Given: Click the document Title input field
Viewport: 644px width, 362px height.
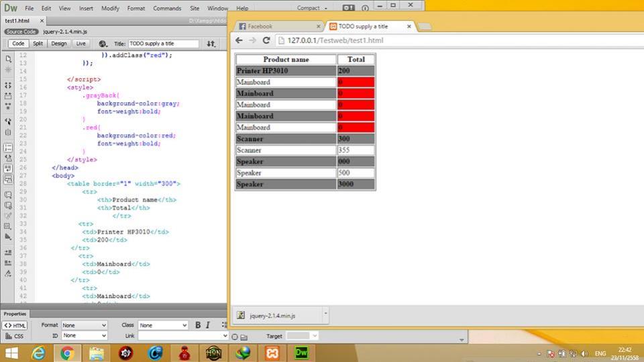Looking at the screenshot, I should (x=164, y=44).
